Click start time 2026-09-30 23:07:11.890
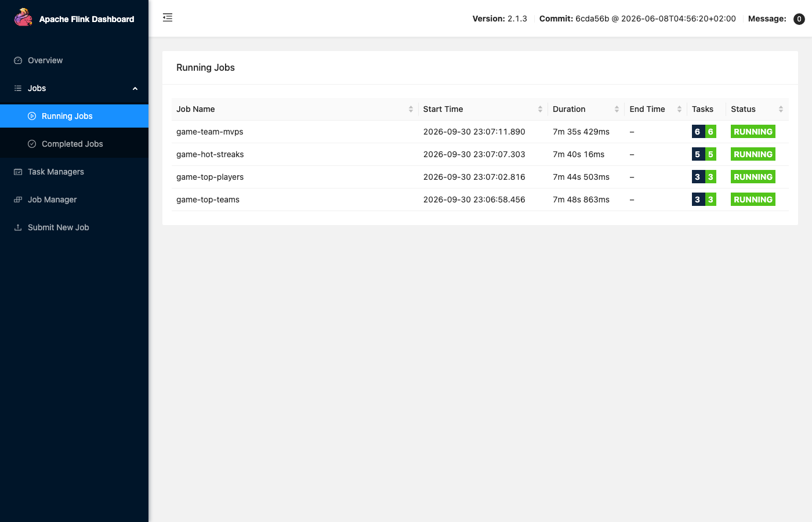Image resolution: width=812 pixels, height=522 pixels. tap(474, 132)
